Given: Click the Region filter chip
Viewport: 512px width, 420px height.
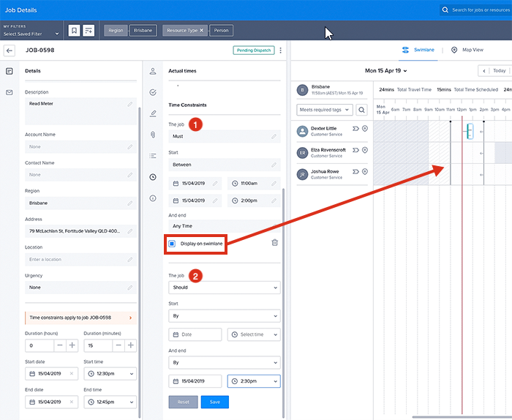Looking at the screenshot, I should [x=116, y=31].
